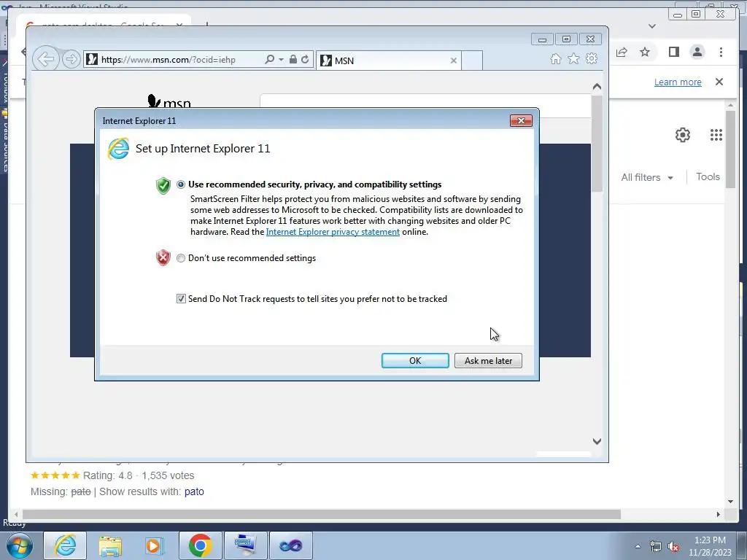This screenshot has width=747, height=560.
Task: Click Ask me later button
Action: (x=488, y=360)
